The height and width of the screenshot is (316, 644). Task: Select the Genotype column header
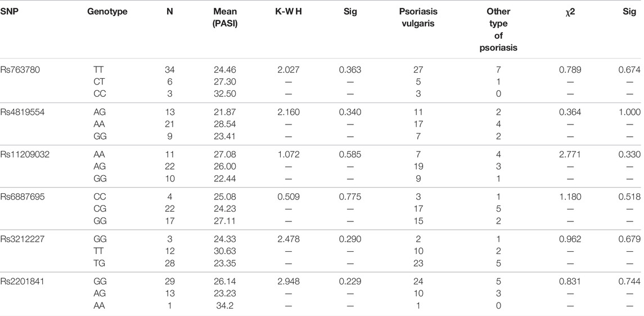pos(107,12)
